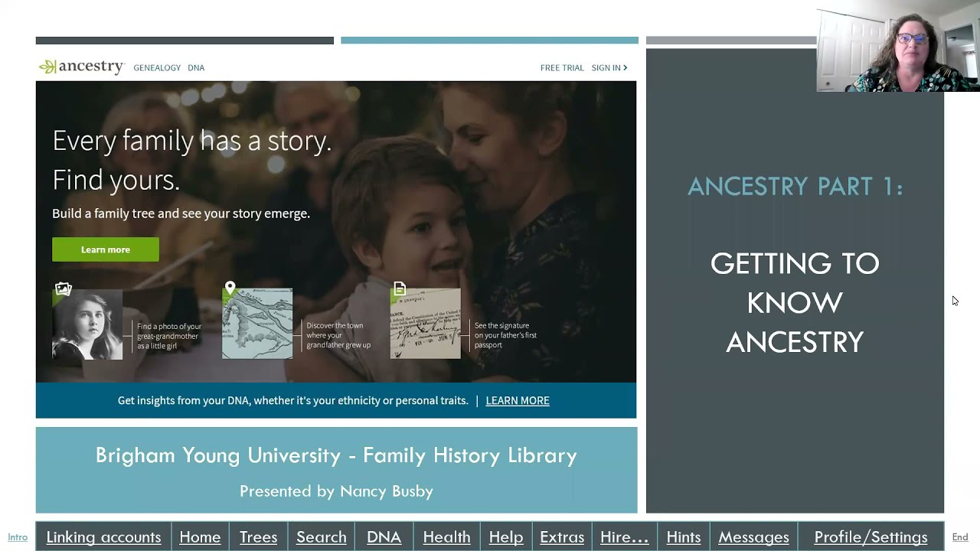Click 'Find a photo of your great-grandmother' caption
The image size is (980, 551).
point(169,336)
